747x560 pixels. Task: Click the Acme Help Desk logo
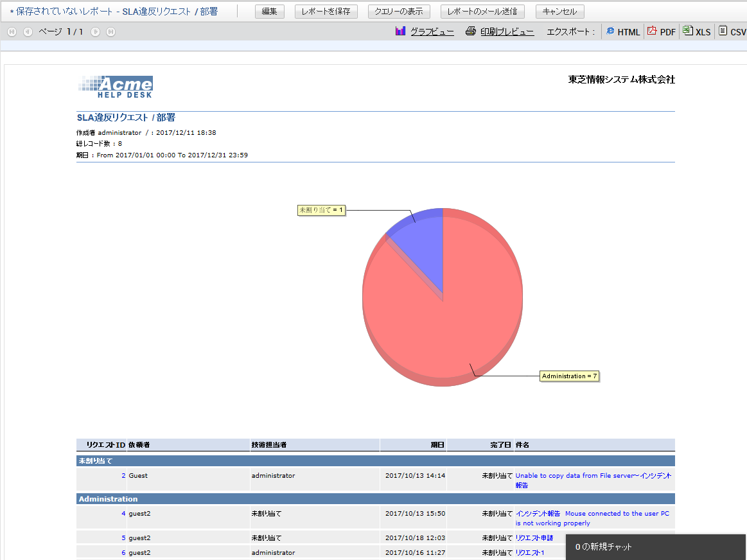click(x=115, y=87)
